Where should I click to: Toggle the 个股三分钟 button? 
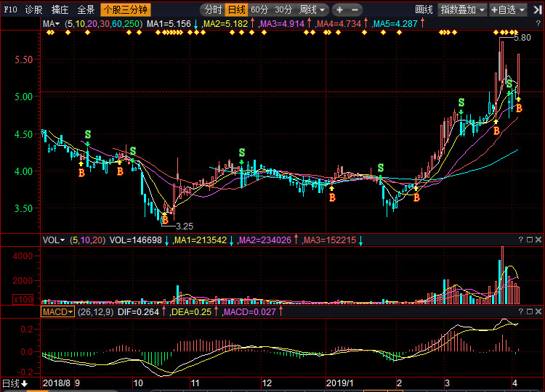click(126, 9)
